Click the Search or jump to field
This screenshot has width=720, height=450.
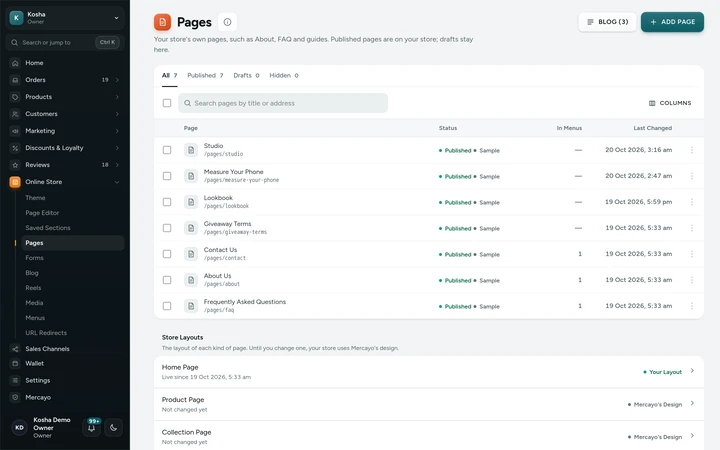click(65, 42)
